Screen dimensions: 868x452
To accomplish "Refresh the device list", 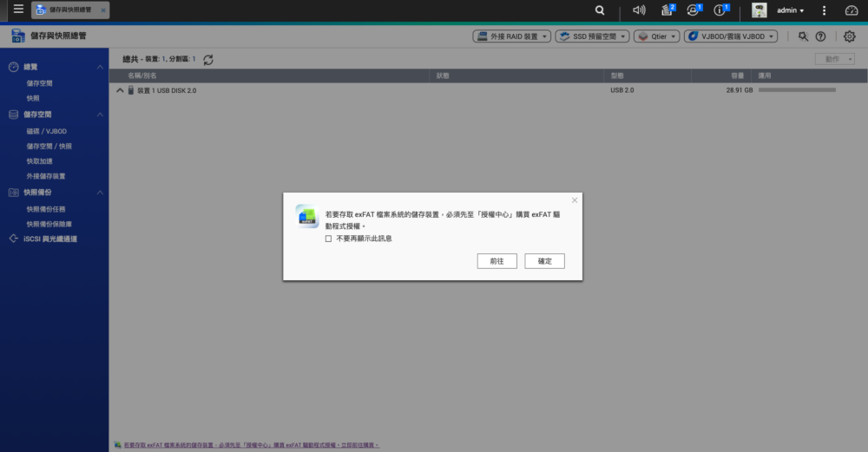I will pyautogui.click(x=208, y=60).
